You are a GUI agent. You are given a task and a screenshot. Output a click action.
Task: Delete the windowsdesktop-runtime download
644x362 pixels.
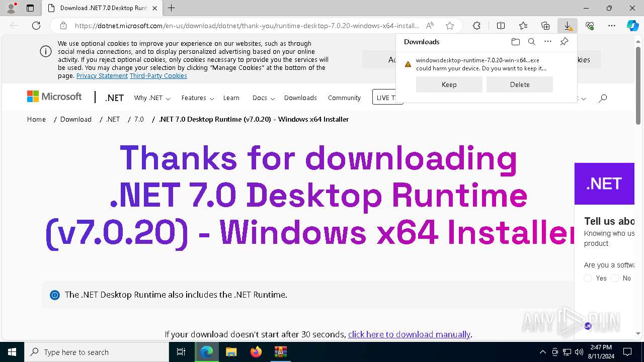pos(520,84)
